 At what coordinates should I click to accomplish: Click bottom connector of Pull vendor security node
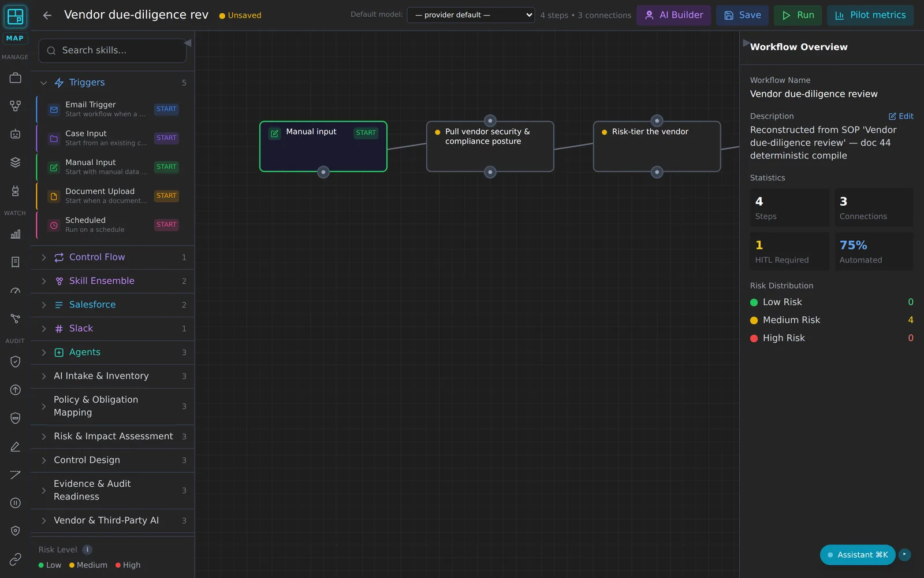tap(490, 172)
